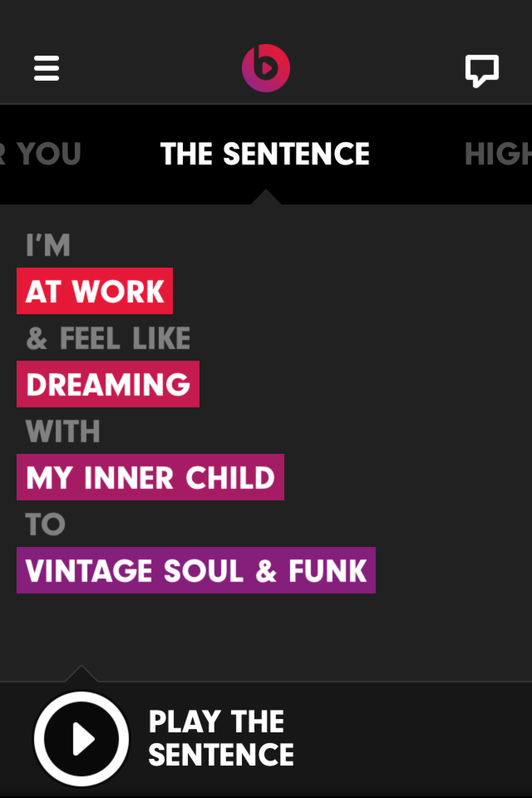This screenshot has width=532, height=798.
Task: Switch to the partially visible HIGH tab
Action: 498,154
